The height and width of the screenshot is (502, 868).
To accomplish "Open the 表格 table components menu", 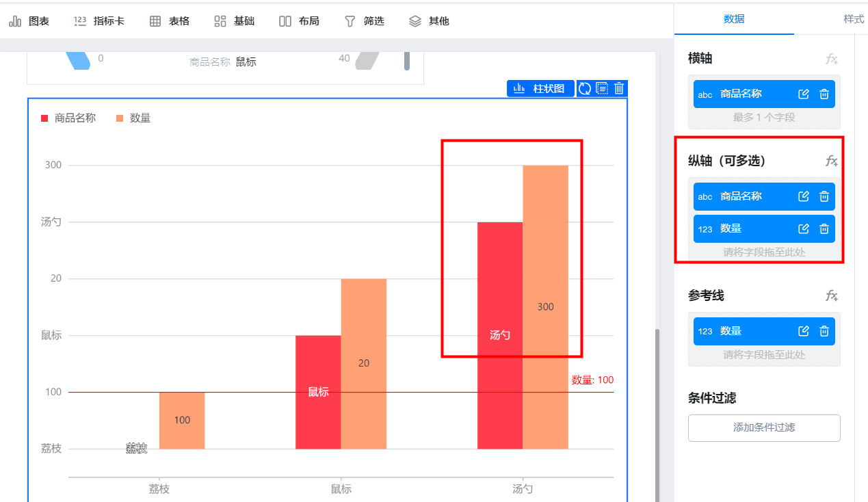I will pyautogui.click(x=170, y=21).
